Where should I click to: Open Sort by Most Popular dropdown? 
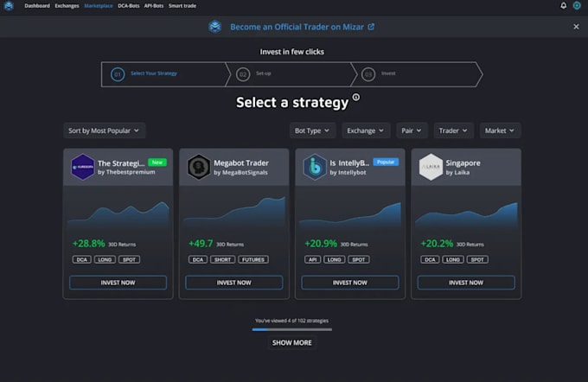click(105, 131)
